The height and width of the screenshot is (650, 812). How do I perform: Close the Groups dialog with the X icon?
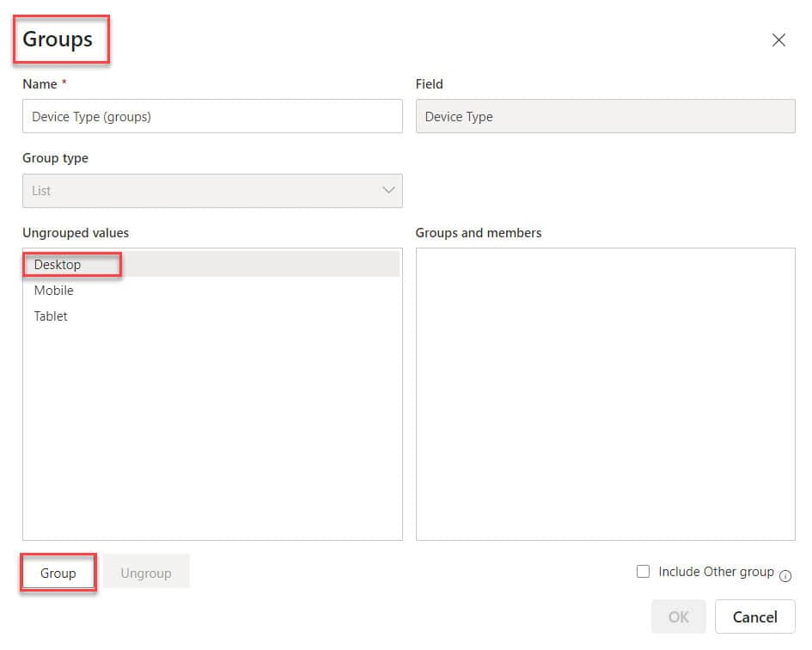pyautogui.click(x=778, y=40)
